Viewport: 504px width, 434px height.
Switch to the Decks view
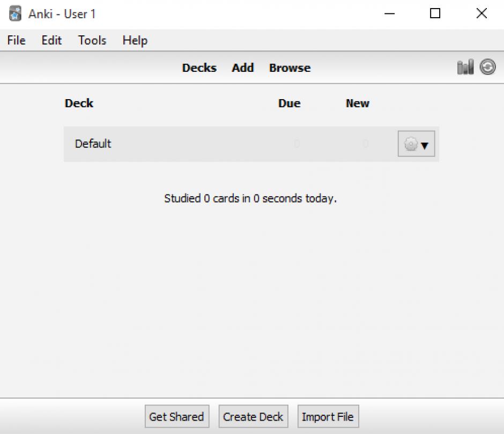click(x=199, y=68)
